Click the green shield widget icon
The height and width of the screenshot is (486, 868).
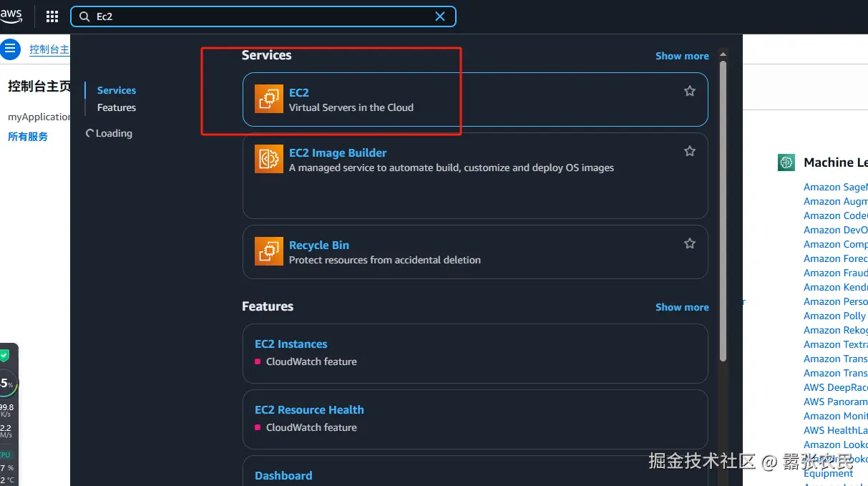pyautogui.click(x=4, y=355)
